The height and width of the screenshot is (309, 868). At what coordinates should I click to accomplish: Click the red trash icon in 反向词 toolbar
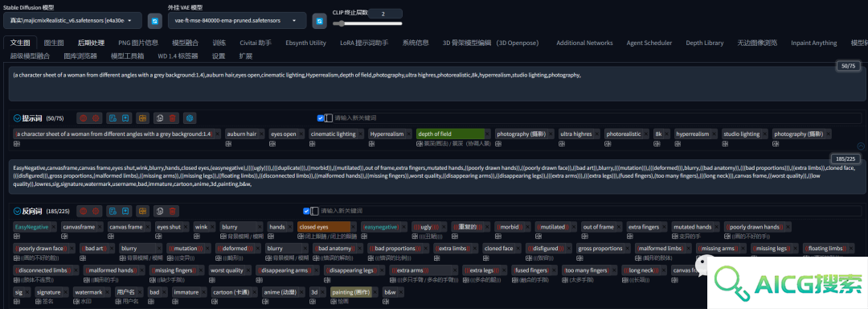click(x=173, y=211)
